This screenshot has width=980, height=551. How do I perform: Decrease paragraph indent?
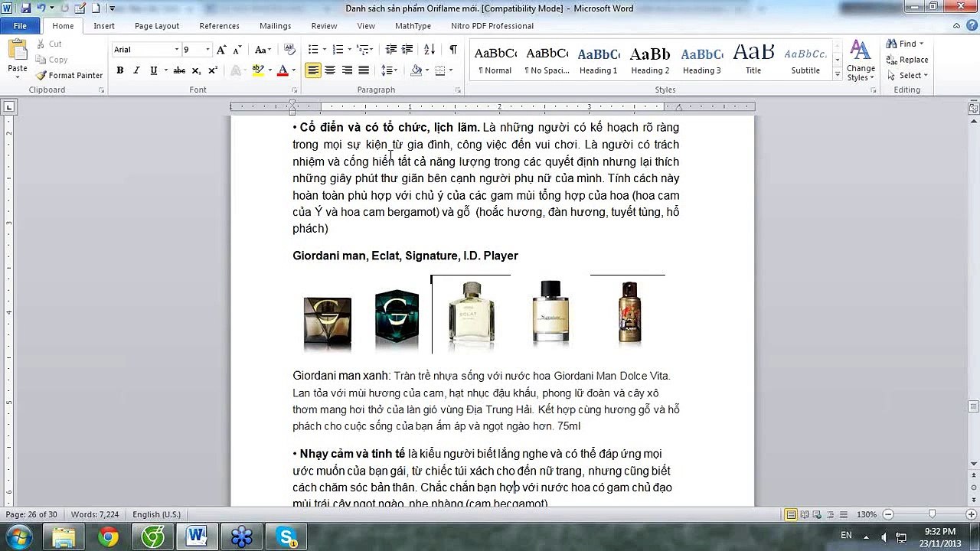[391, 50]
